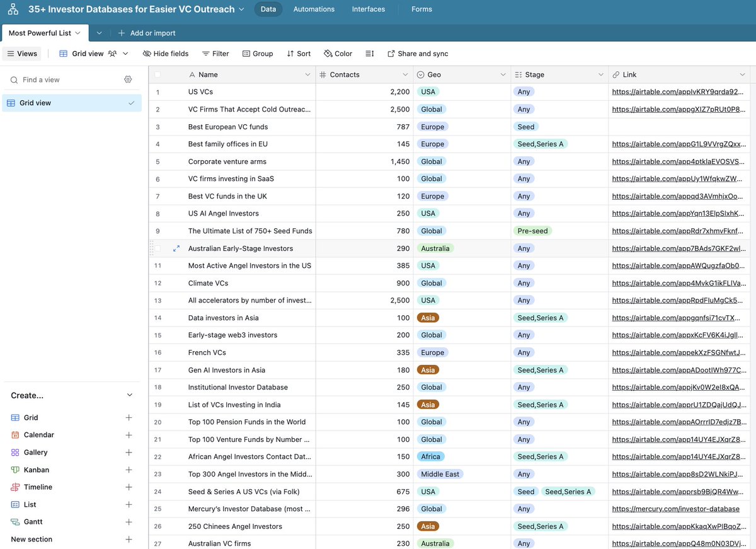Select 'Top 100 Pension Funds in the World' cell
The width and height of the screenshot is (756, 549).
pyautogui.click(x=232, y=422)
